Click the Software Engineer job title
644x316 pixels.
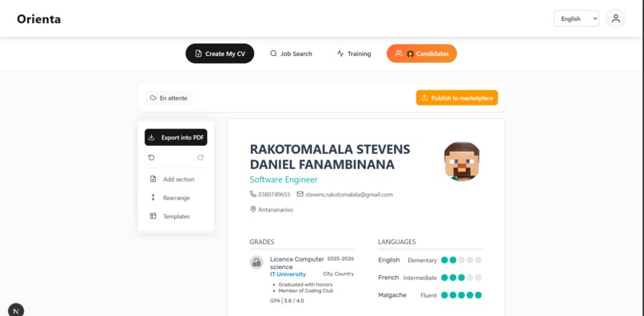[x=284, y=180]
